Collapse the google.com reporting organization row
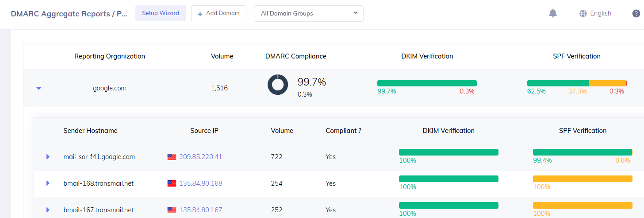This screenshot has height=218, width=644. click(39, 88)
